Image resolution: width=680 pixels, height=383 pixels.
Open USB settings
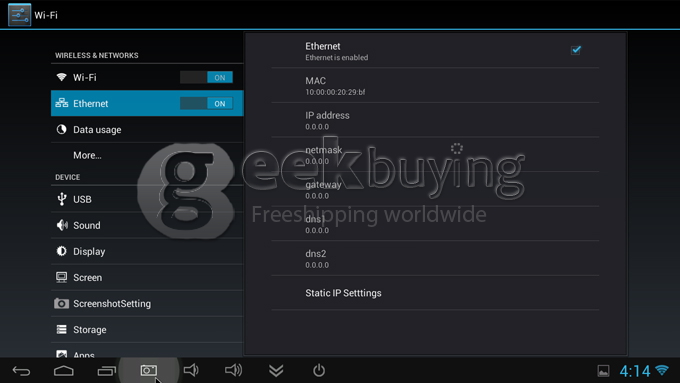click(x=147, y=199)
